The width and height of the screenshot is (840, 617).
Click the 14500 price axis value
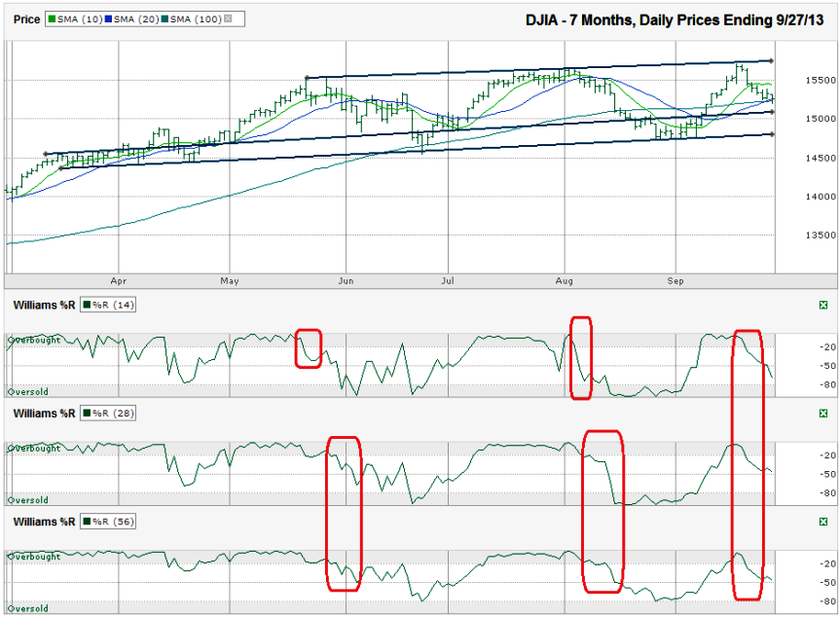[821, 158]
